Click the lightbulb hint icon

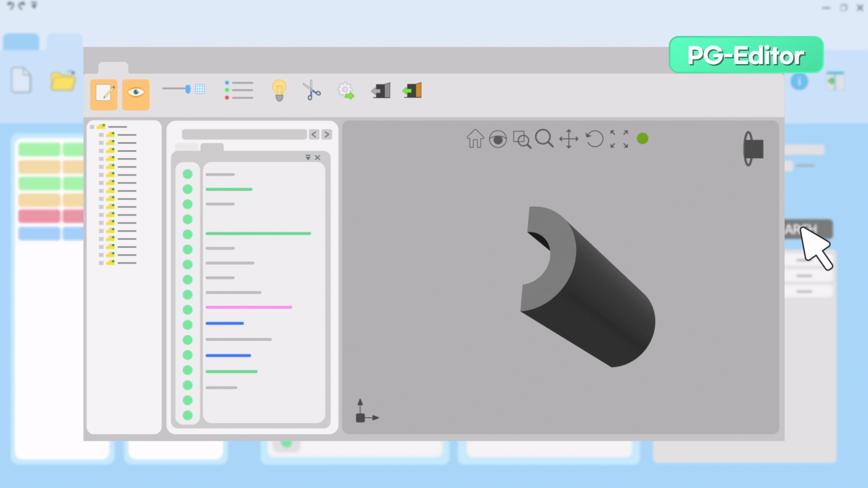coord(279,90)
